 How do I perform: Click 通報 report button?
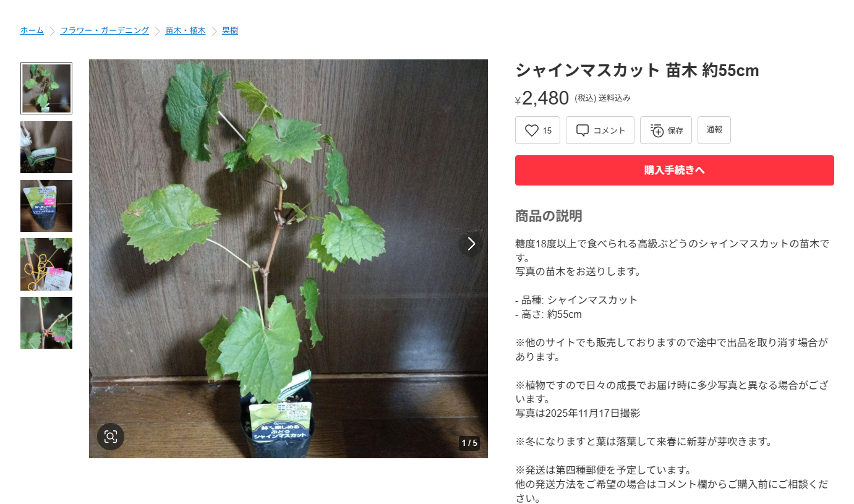714,130
